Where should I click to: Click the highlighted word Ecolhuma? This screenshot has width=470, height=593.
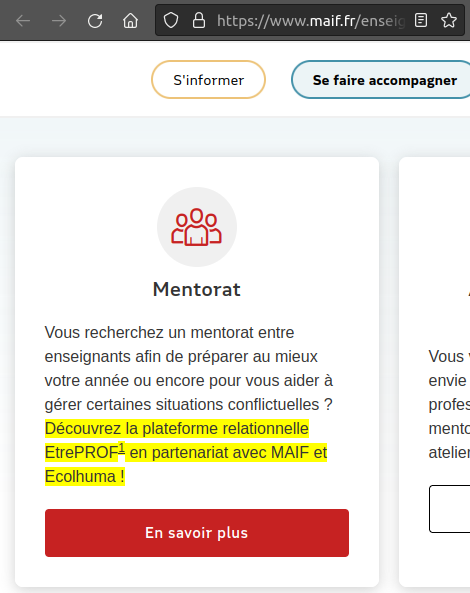tap(80, 477)
